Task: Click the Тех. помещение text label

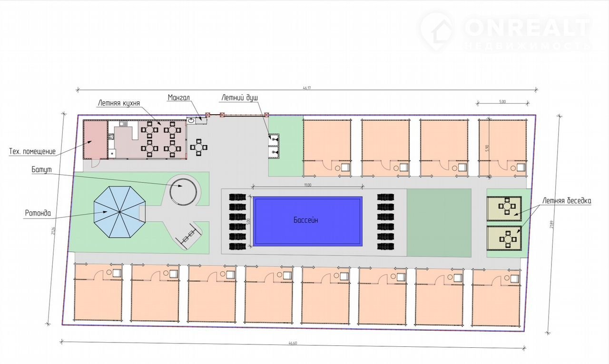Action: pos(32,152)
